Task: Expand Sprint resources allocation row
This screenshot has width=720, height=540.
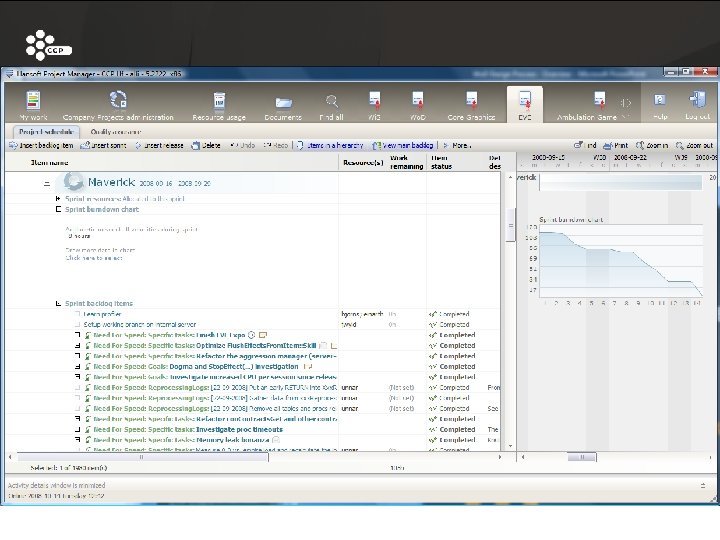Action: (x=58, y=199)
